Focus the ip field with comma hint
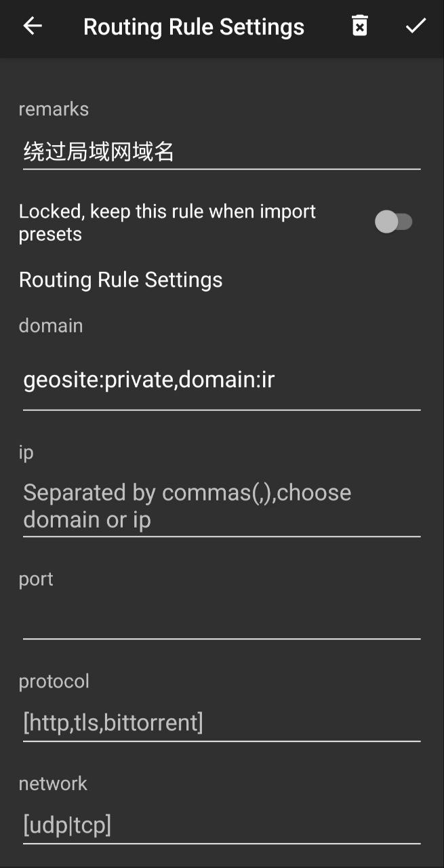The height and width of the screenshot is (868, 444). 222,506
